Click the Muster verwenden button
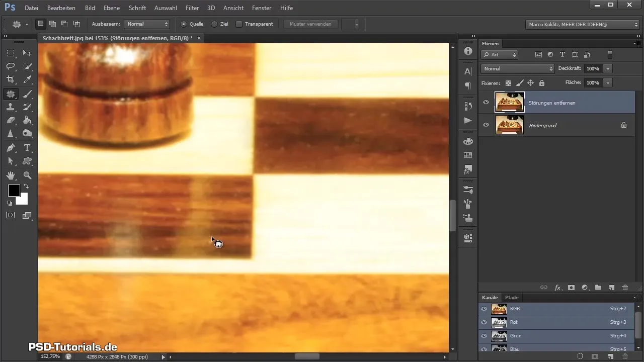Viewport: 644px width, 362px height. point(310,24)
